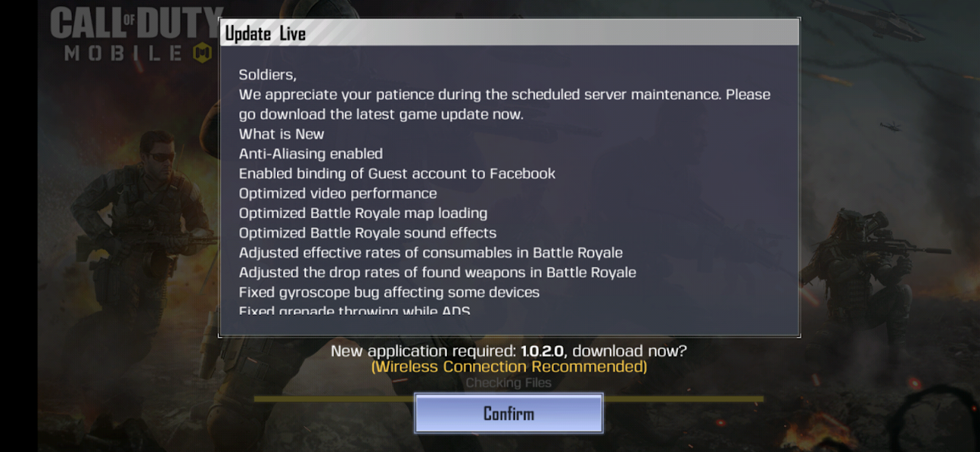Click the yellow download progress bar

click(509, 398)
